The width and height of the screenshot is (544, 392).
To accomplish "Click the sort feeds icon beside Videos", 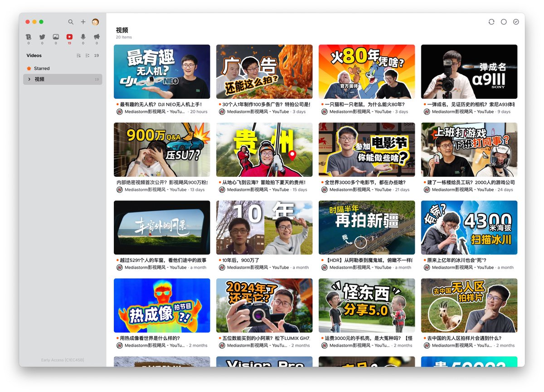I will click(78, 55).
